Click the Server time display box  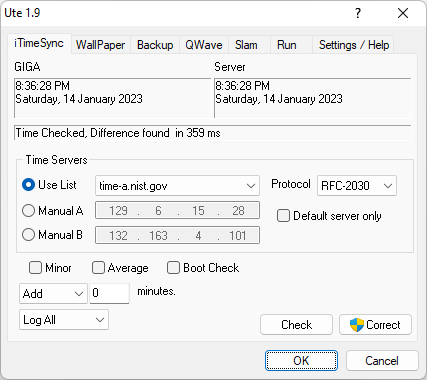313,98
